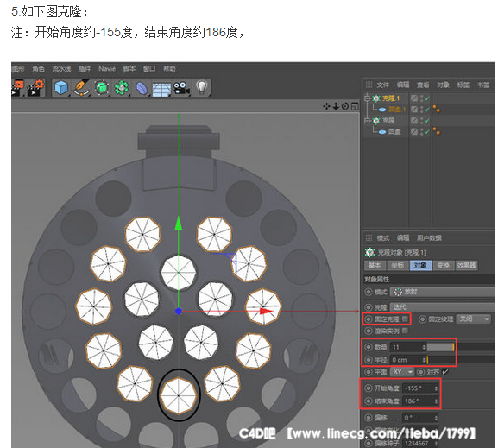
Task: Open Object Manager 文件 menu
Action: click(x=382, y=85)
